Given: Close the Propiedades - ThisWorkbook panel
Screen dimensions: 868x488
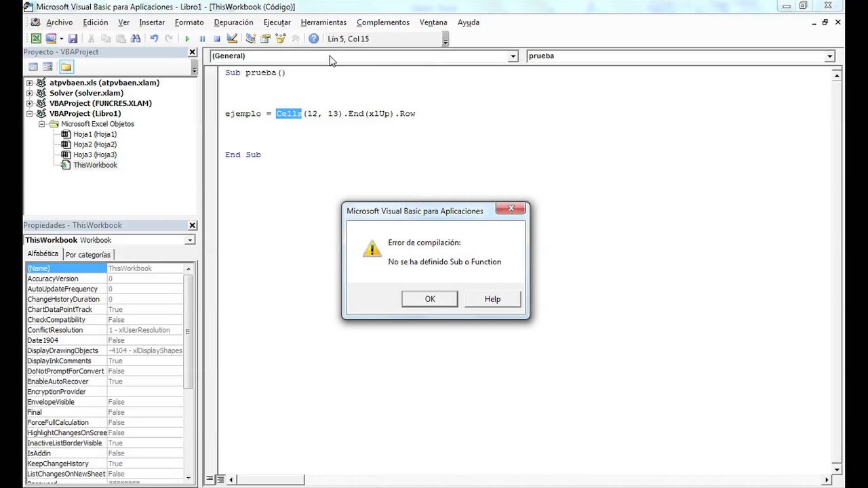Looking at the screenshot, I should 192,225.
